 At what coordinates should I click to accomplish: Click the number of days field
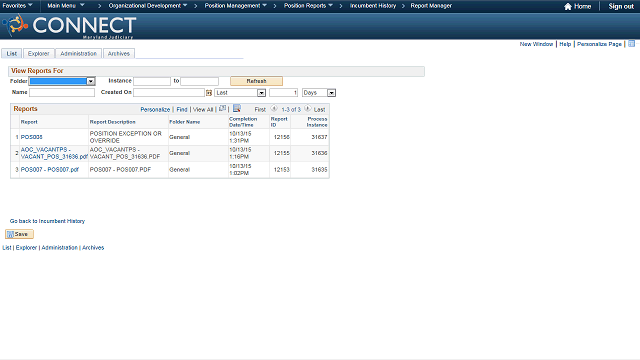pyautogui.click(x=283, y=93)
